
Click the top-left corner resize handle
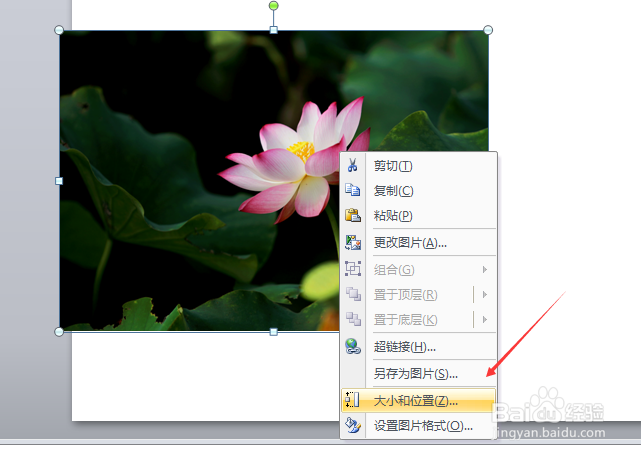click(x=59, y=30)
